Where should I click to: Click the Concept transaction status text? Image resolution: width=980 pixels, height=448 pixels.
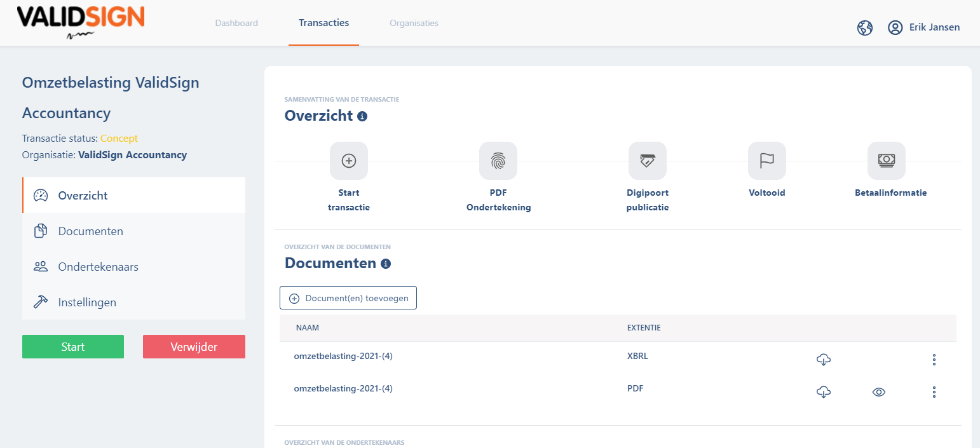(x=119, y=139)
